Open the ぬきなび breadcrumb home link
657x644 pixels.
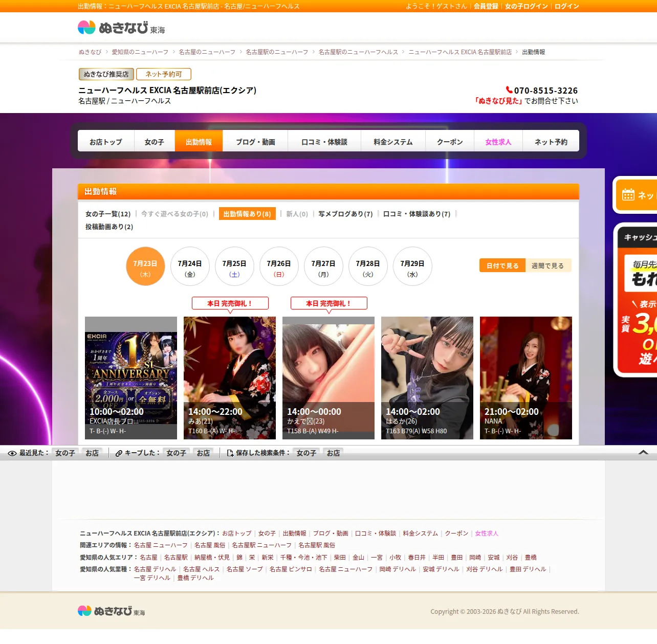pos(90,52)
